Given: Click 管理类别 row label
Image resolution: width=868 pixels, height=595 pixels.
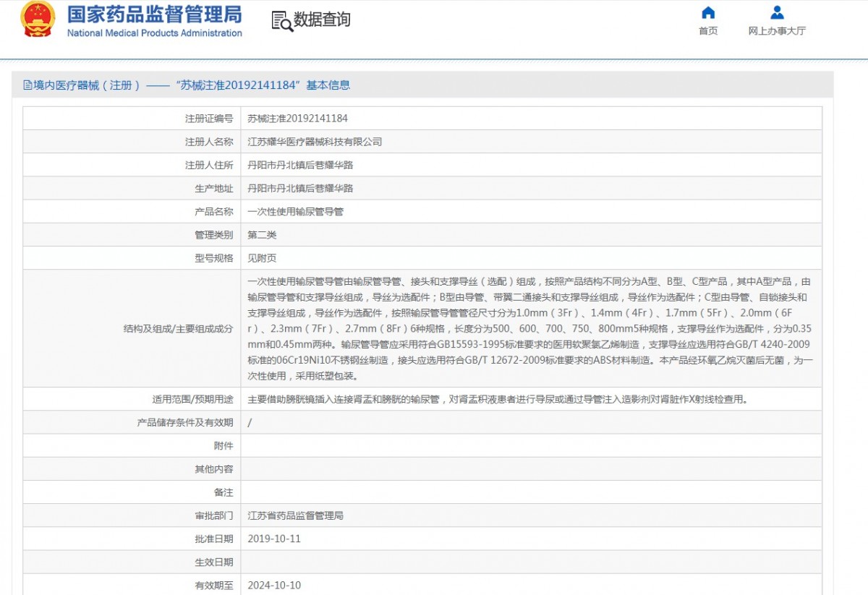Looking at the screenshot, I should 214,235.
